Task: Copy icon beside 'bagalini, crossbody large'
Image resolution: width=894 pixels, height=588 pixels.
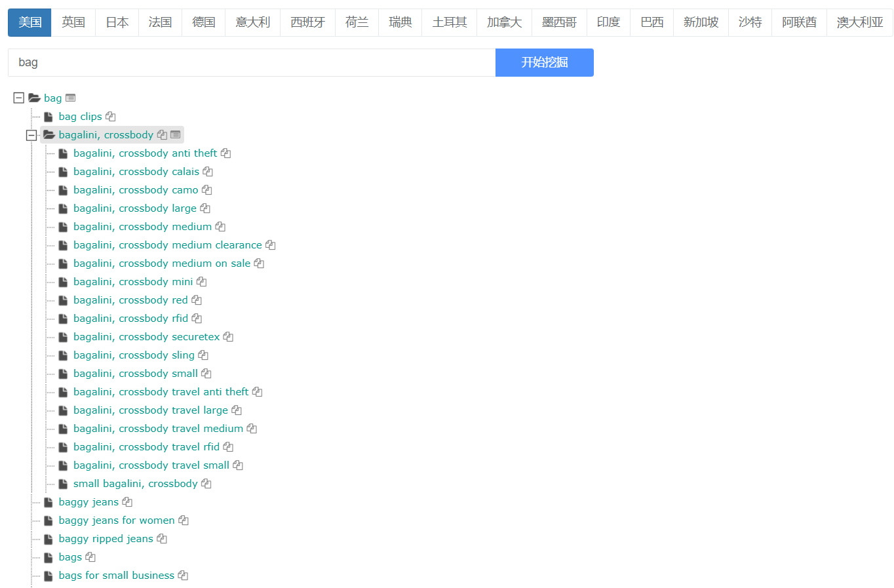Action: coord(205,208)
